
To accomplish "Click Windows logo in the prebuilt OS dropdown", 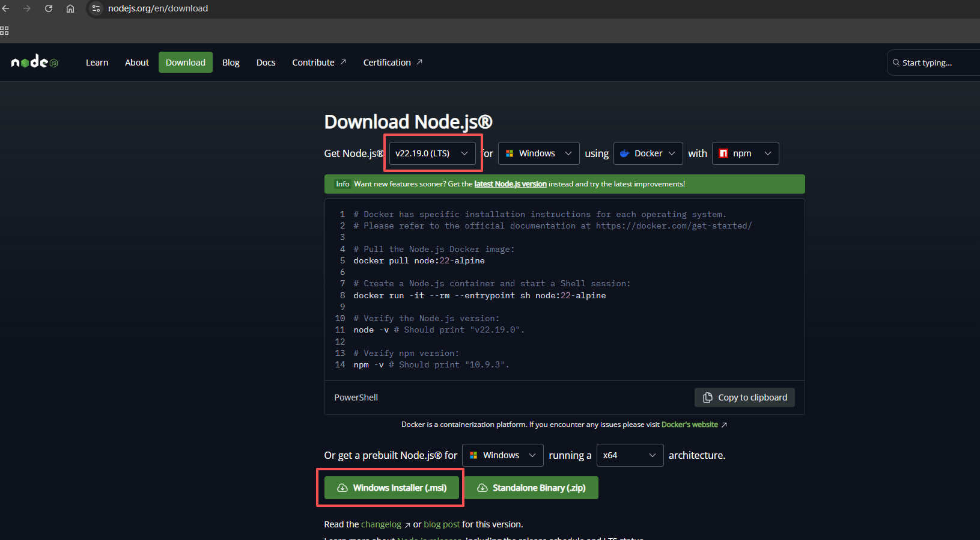I will [473, 455].
